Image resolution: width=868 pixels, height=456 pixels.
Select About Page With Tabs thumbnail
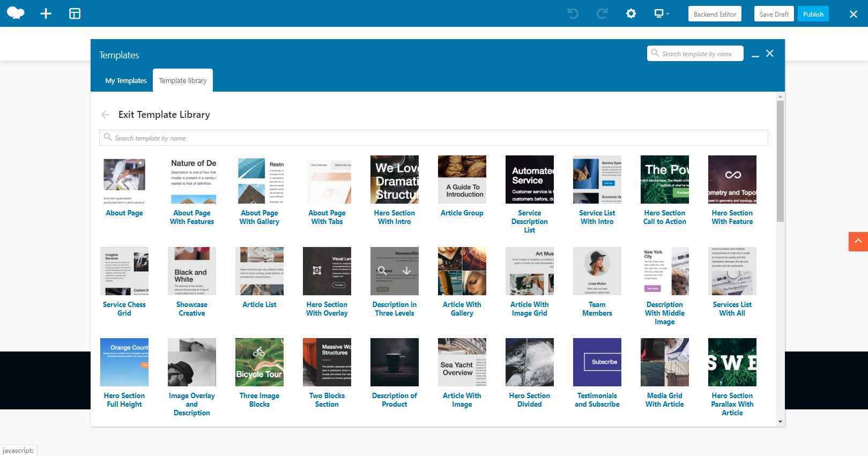tap(327, 180)
